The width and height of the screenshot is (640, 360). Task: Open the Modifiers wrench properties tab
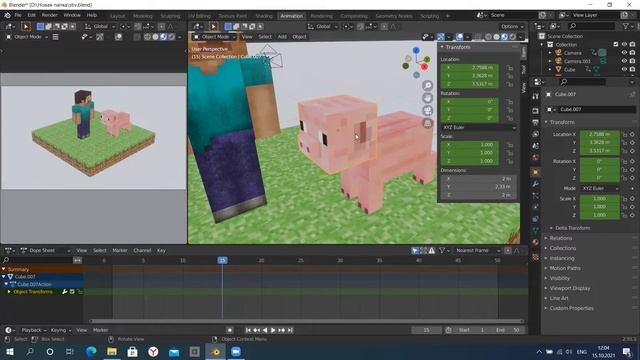point(536,184)
